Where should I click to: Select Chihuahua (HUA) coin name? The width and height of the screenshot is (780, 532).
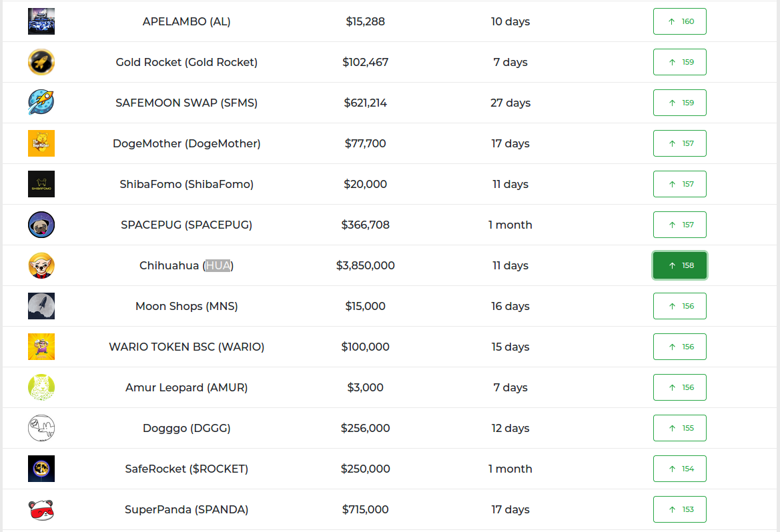[187, 265]
